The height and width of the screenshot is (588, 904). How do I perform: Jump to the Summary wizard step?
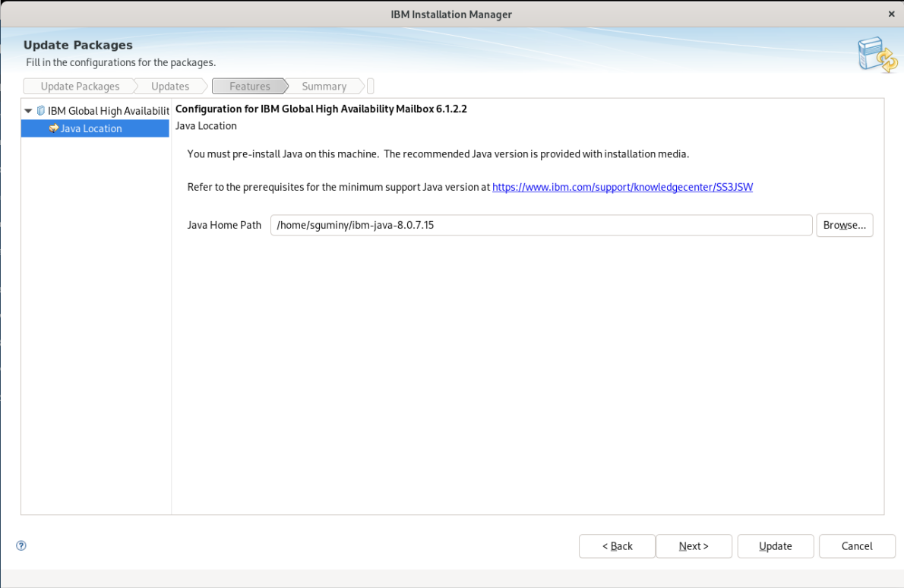click(x=324, y=87)
